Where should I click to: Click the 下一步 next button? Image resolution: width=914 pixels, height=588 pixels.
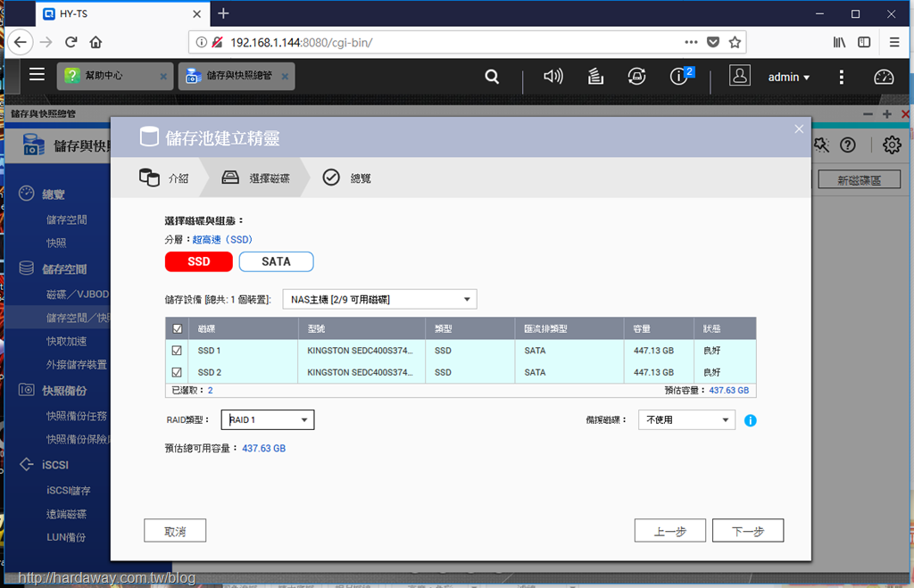coord(748,531)
